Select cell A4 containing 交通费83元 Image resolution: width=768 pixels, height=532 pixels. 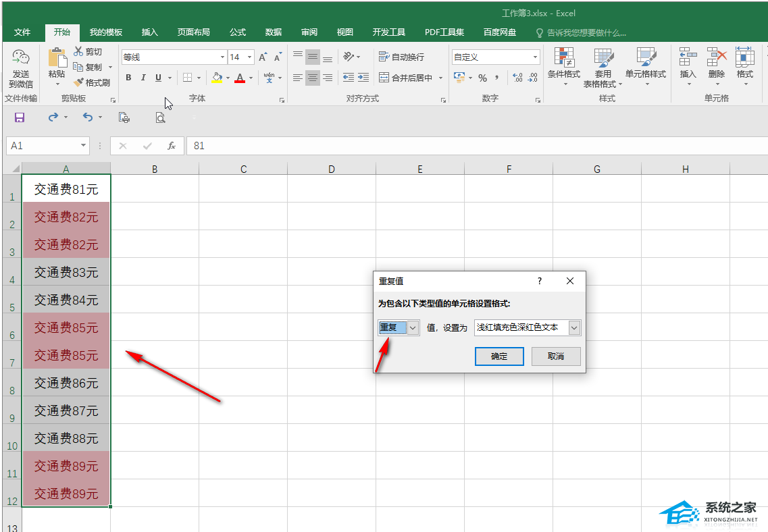point(66,272)
